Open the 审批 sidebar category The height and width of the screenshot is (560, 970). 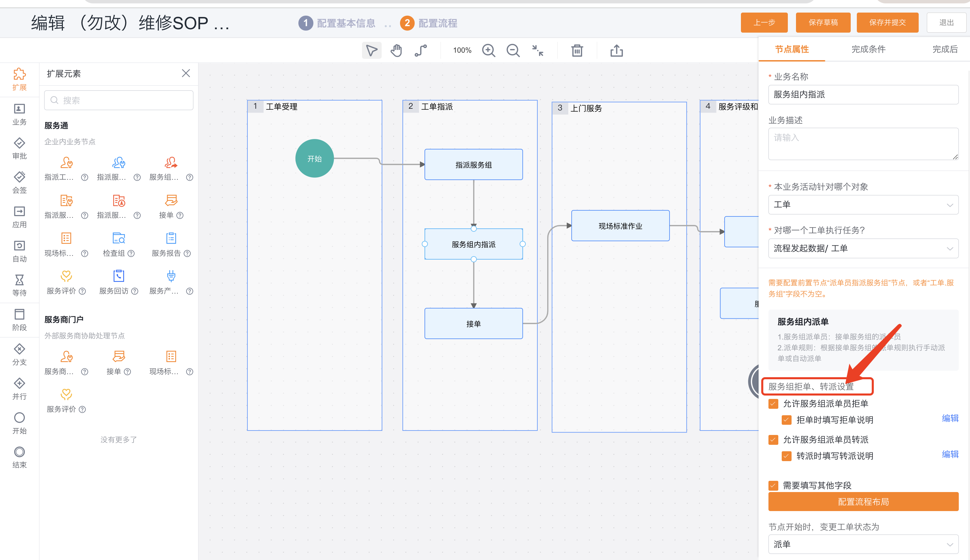pos(19,148)
